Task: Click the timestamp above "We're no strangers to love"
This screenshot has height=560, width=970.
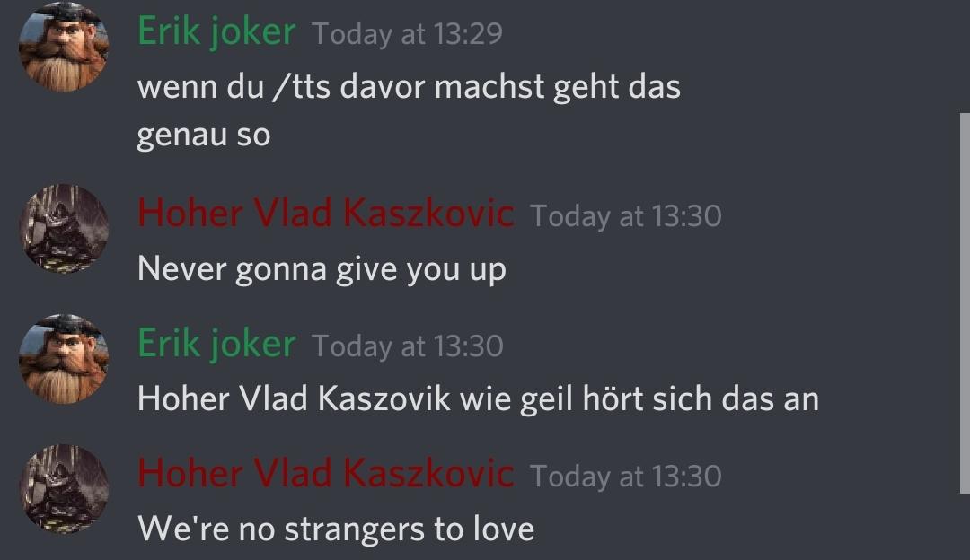Action: [625, 477]
